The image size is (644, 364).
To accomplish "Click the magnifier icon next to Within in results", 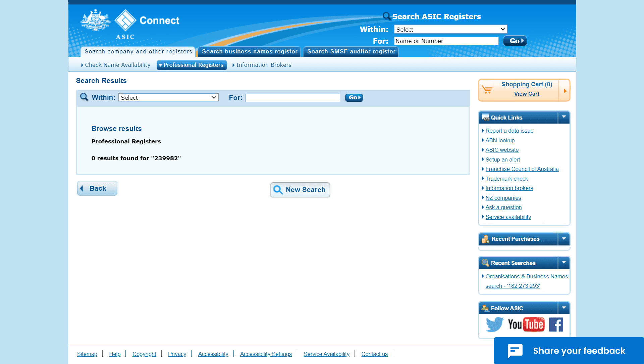I will 84,97.
